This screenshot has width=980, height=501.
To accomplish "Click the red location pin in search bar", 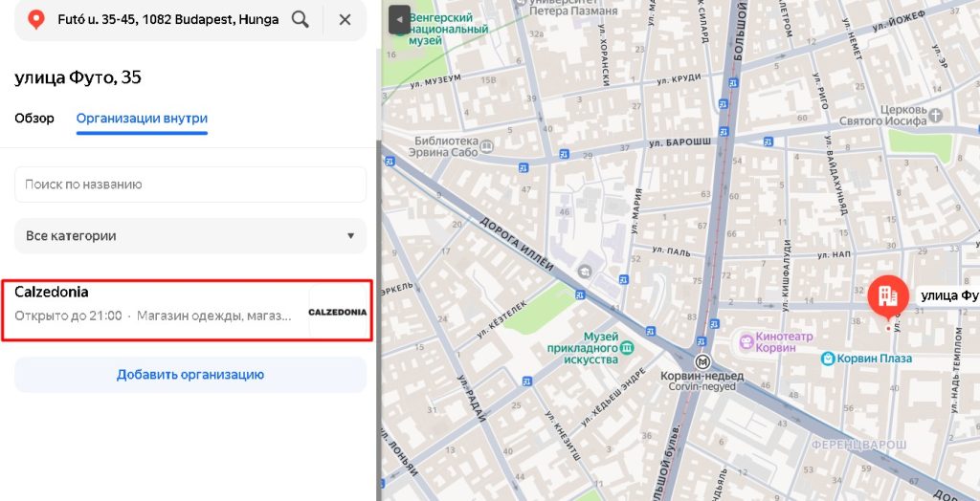I will [x=36, y=19].
